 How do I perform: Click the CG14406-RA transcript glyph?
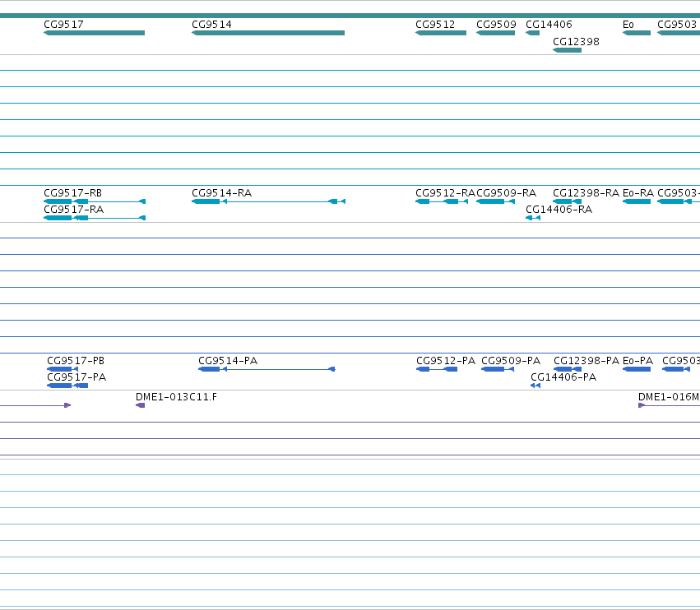[x=533, y=218]
